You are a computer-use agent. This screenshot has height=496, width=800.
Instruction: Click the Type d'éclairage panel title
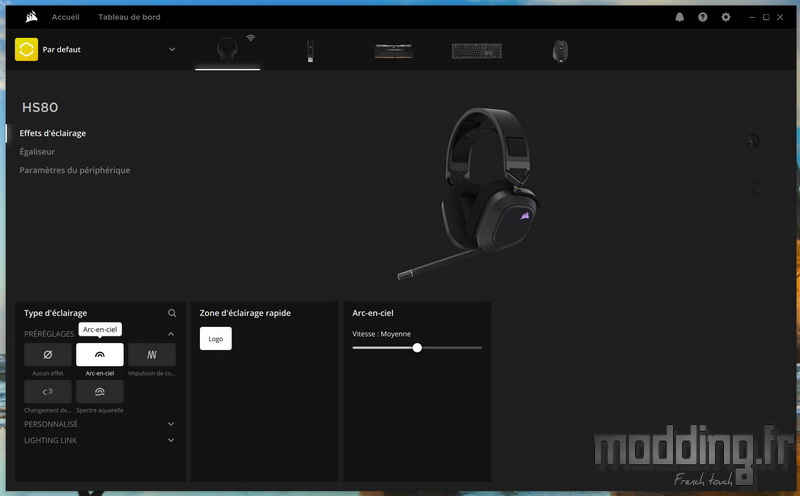[x=56, y=313]
